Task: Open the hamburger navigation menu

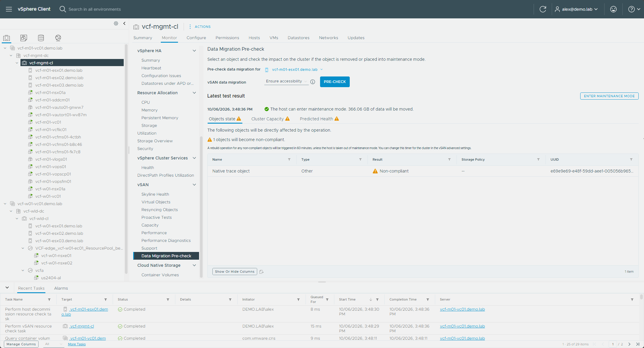Action: point(9,9)
